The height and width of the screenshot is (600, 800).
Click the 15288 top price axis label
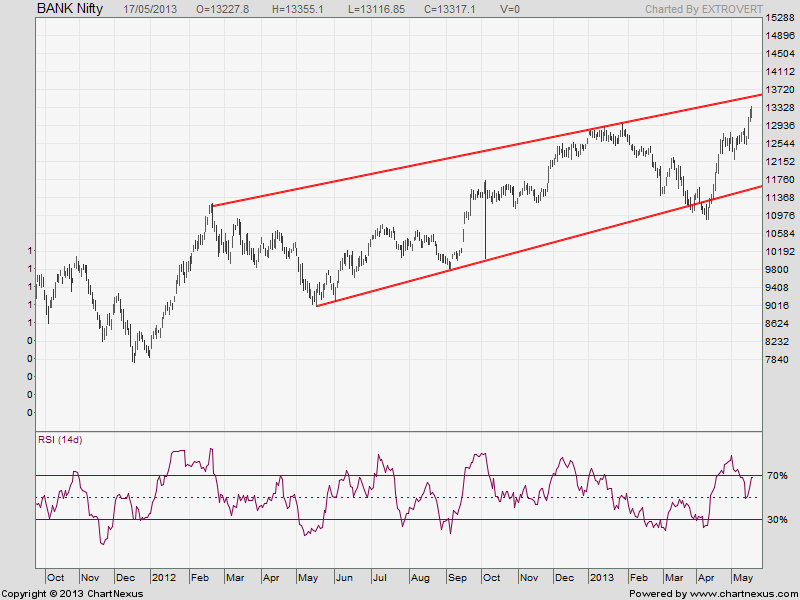click(x=780, y=18)
